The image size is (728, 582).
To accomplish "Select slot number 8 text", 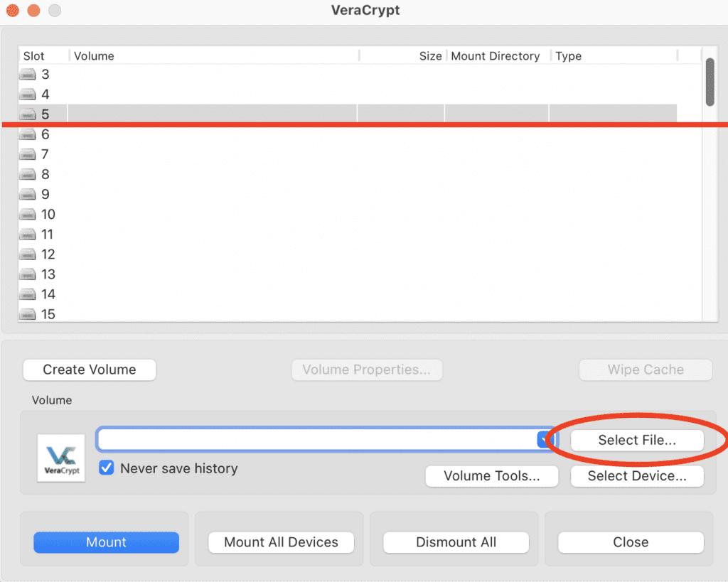I will click(45, 174).
